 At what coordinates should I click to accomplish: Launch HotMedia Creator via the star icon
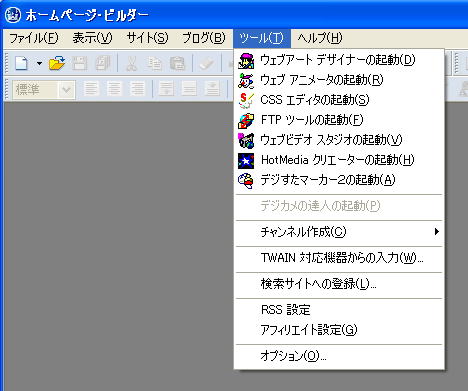tap(246, 160)
